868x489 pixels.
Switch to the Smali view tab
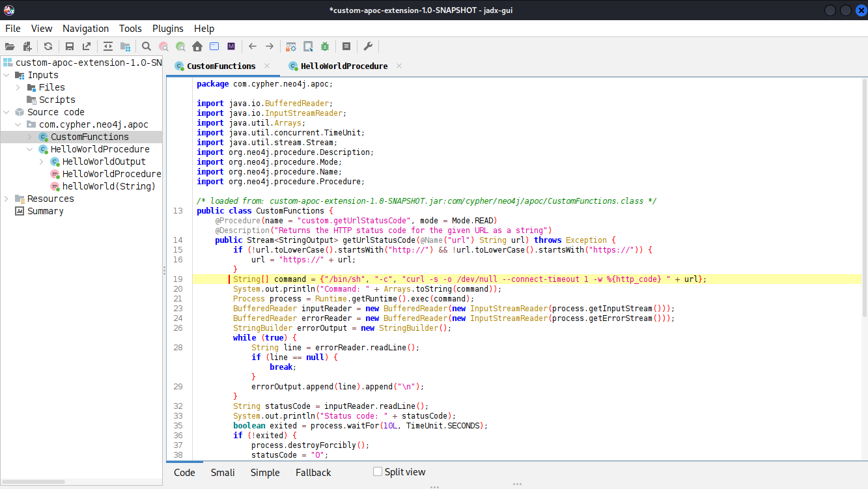223,473
